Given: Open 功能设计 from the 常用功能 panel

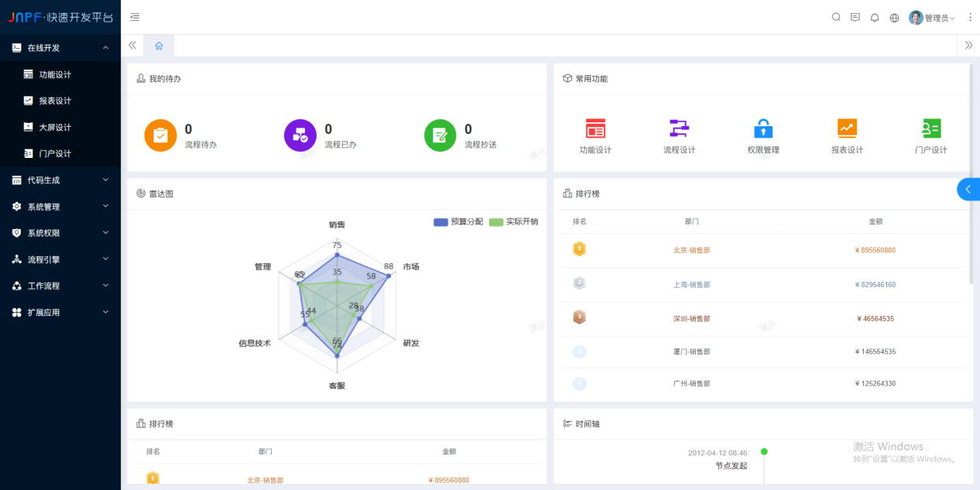Looking at the screenshot, I should pos(595,135).
